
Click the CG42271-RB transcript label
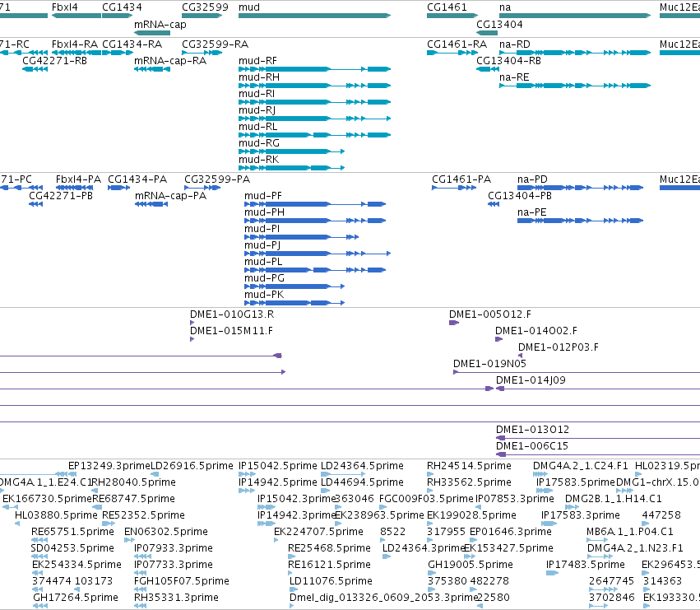(x=55, y=61)
